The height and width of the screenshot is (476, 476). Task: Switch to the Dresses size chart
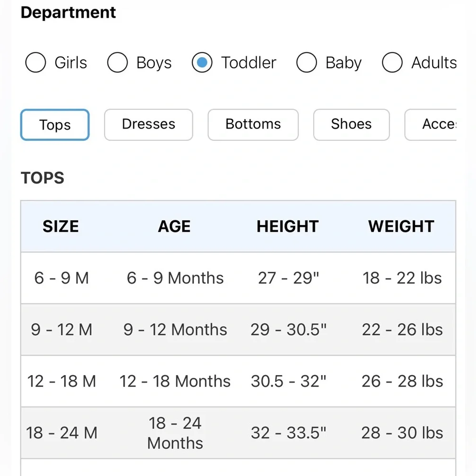(x=149, y=125)
